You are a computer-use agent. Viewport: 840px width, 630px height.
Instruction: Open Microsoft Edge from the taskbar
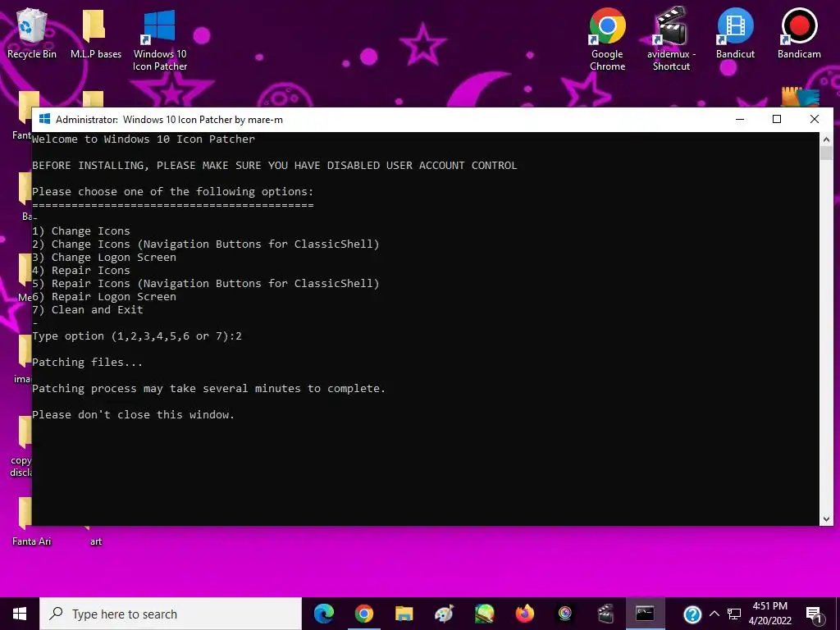coord(323,614)
